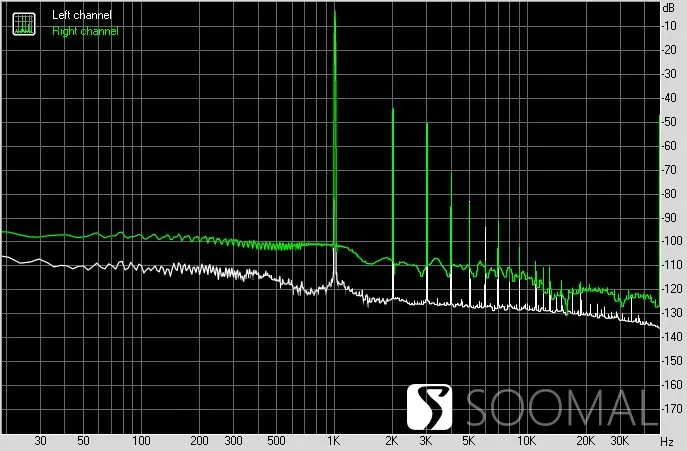687x451 pixels.
Task: Click the 20K frequency axis label
Action: tap(585, 440)
